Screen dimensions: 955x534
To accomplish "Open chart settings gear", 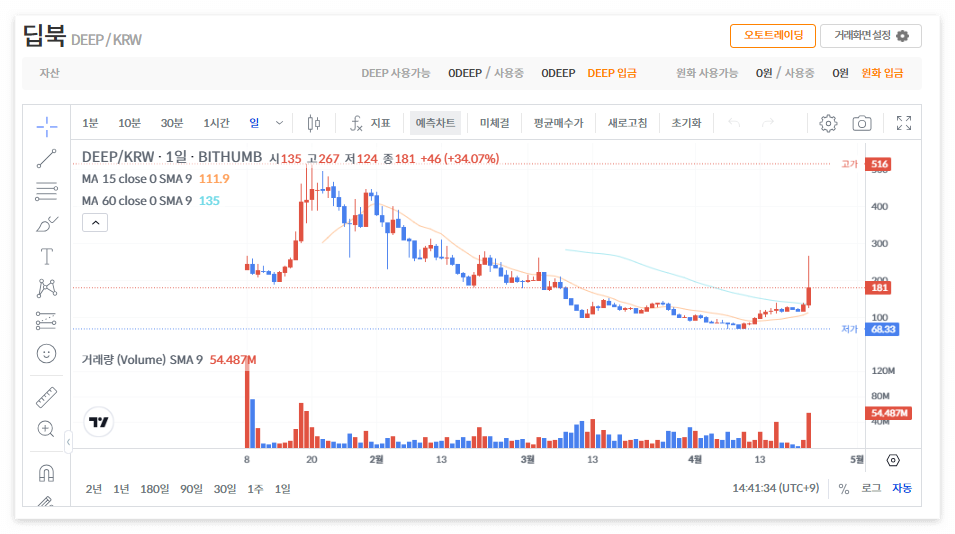I will [828, 124].
